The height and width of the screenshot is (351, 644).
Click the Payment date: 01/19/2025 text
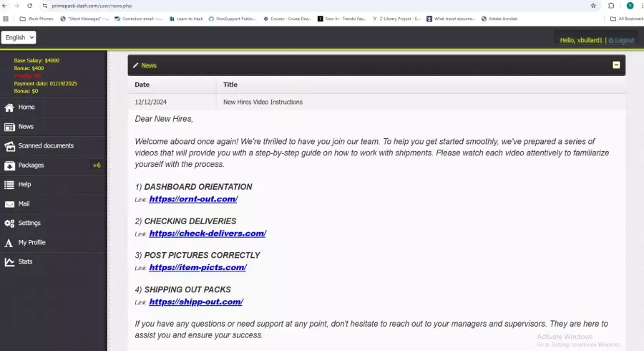(x=46, y=83)
